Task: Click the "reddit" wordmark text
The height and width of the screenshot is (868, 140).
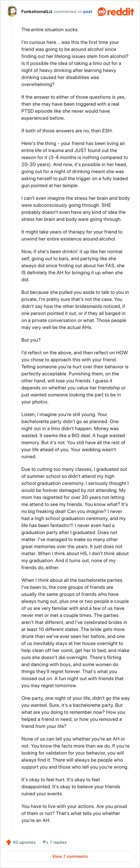Action: point(120,12)
